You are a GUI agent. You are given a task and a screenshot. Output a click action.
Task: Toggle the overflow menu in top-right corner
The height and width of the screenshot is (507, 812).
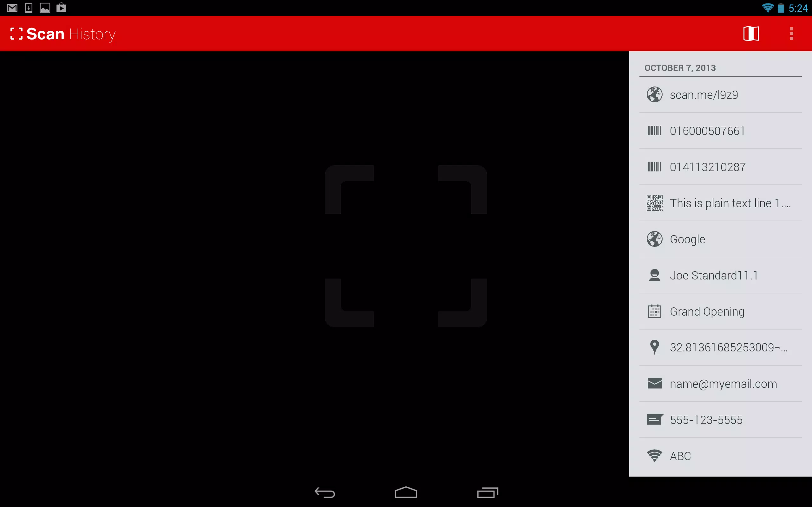[791, 33]
